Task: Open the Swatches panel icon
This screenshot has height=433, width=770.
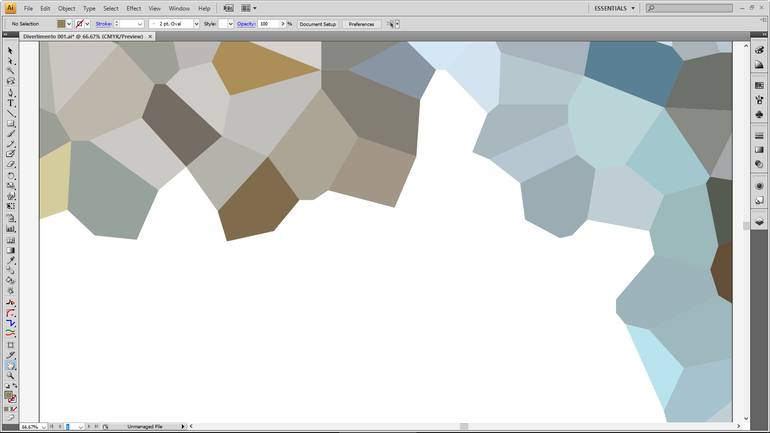Action: 759,86
